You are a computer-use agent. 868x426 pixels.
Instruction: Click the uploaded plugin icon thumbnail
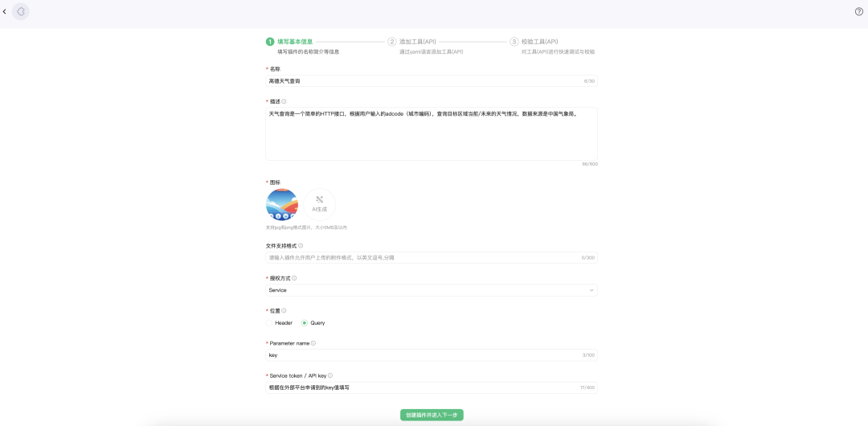(x=282, y=204)
